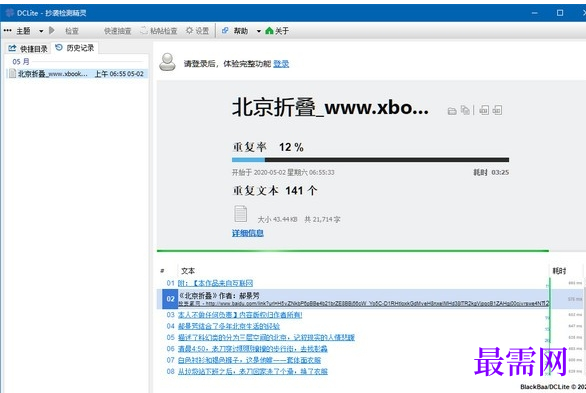Click the 大小 43.44 KB file size

click(277, 219)
